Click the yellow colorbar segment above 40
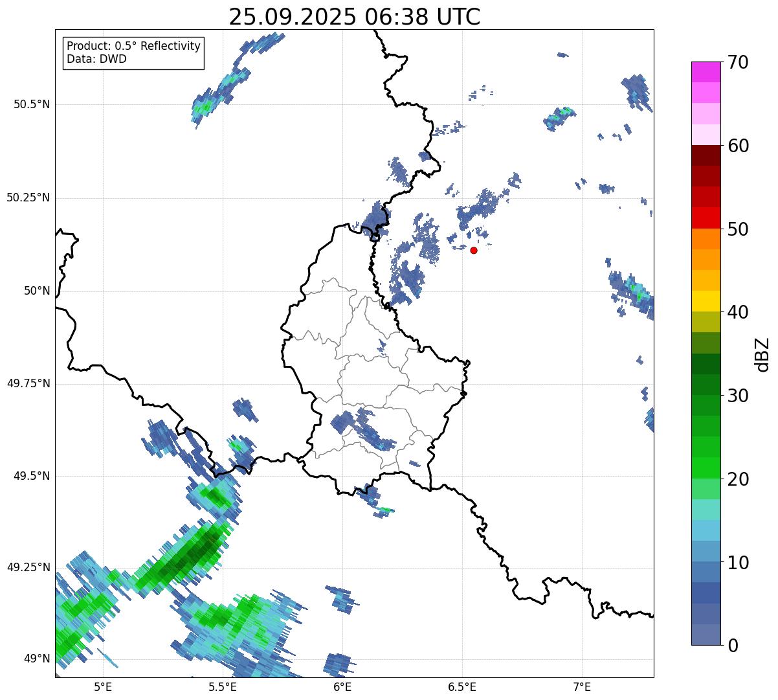778x700 pixels. [706, 302]
